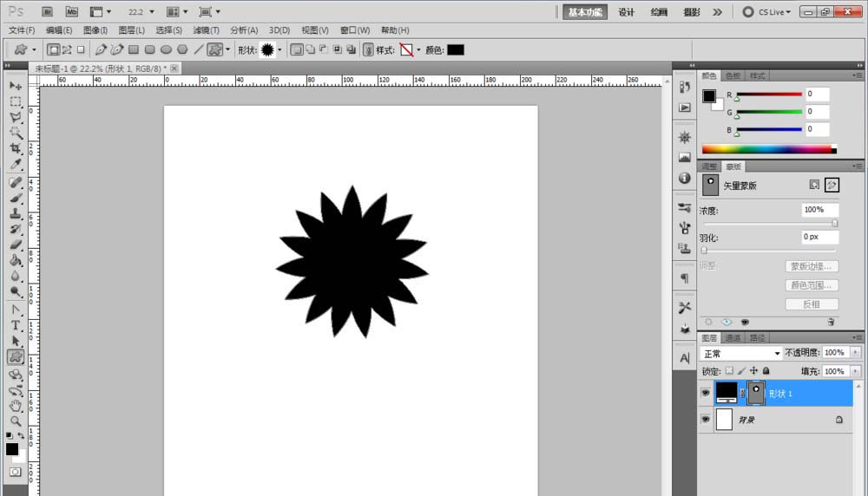Open shape geometry options arrow
This screenshot has height=496, width=868.
click(x=227, y=50)
